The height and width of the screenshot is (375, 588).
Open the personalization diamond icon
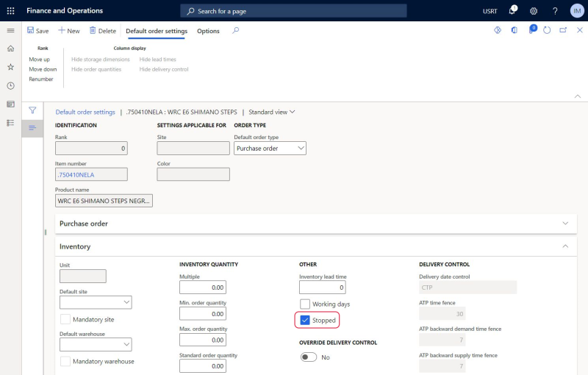coord(498,30)
